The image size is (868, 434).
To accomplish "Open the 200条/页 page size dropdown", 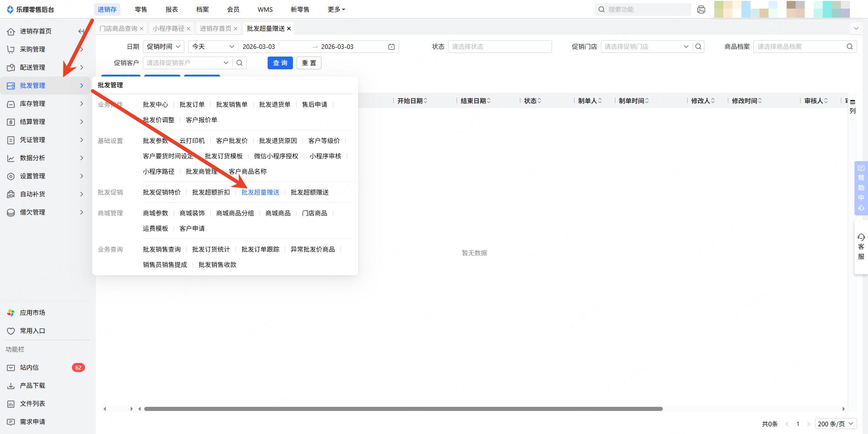I will [836, 424].
